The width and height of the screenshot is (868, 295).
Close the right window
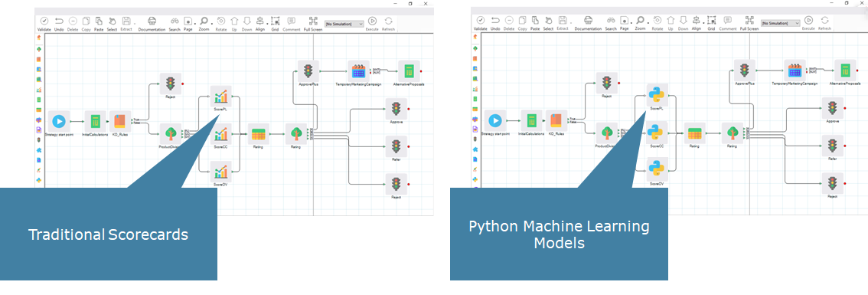861,3
